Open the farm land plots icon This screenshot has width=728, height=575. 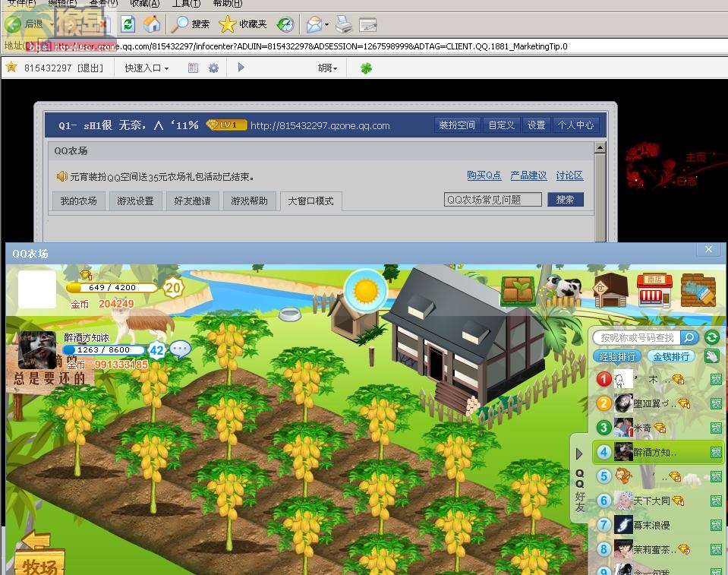tap(518, 291)
